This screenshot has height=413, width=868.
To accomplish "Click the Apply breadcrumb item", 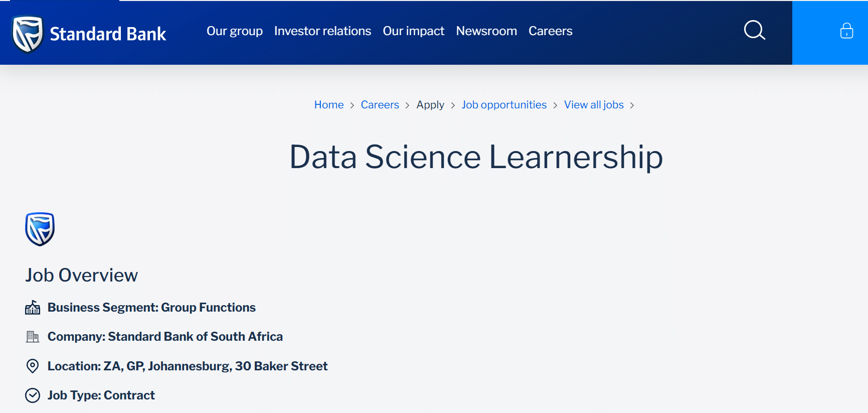I will (430, 105).
